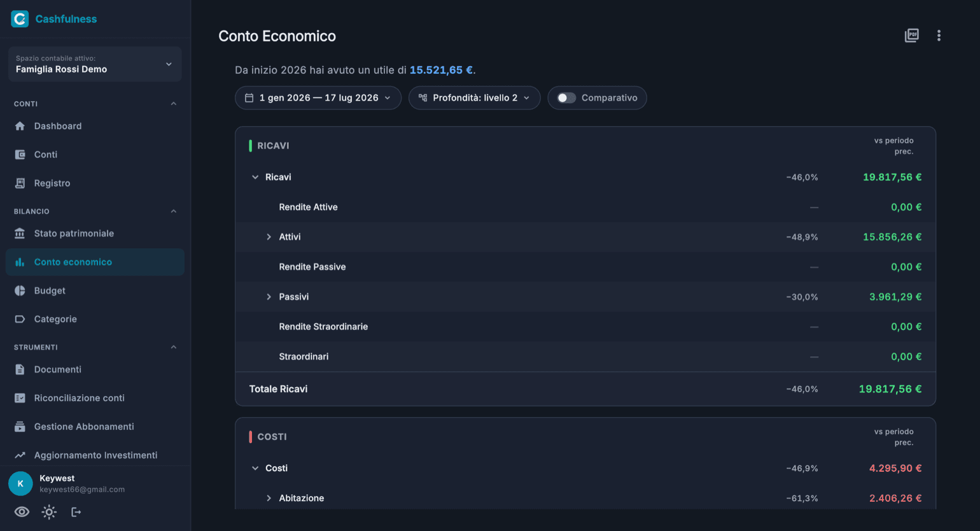Click the Dashboard home icon
Screen dimensions: 980x531
pyautogui.click(x=20, y=126)
